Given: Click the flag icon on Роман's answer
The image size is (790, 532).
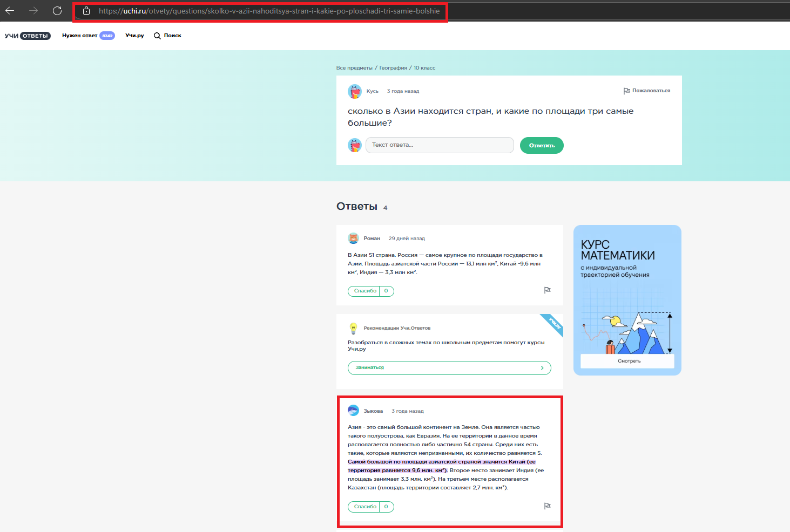Looking at the screenshot, I should click(547, 290).
